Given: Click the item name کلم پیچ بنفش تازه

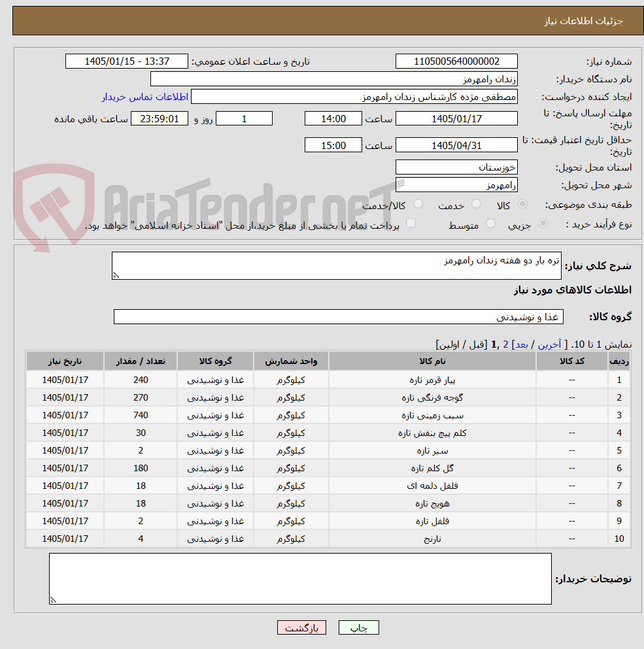Looking at the screenshot, I should point(432,433).
